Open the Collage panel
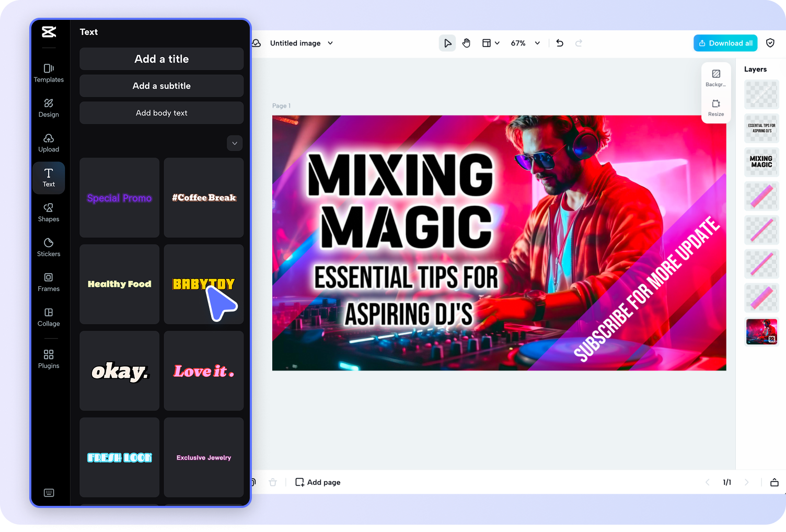 point(49,317)
